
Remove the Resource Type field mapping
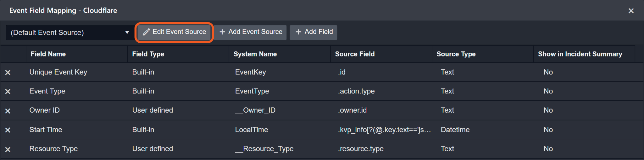8,149
